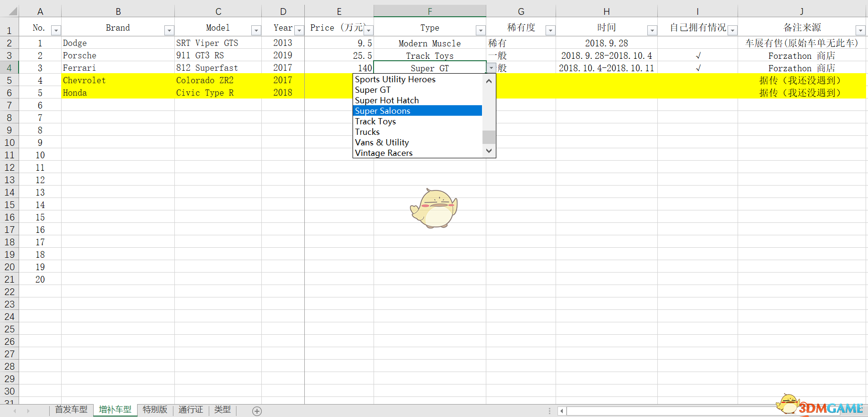This screenshot has width=868, height=417.
Task: Click the Civic Type R cell
Action: click(x=218, y=93)
